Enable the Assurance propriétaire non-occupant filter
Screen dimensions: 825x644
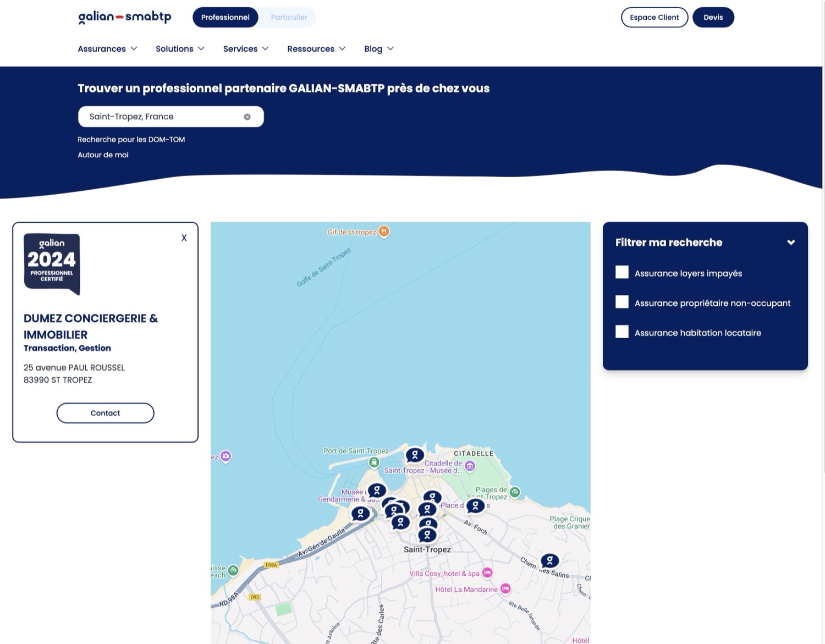(x=621, y=301)
